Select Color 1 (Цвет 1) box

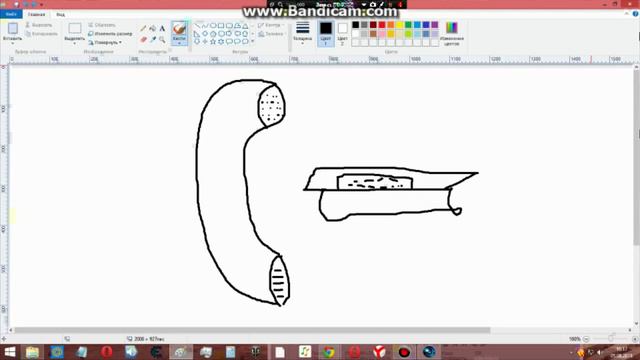point(326,33)
